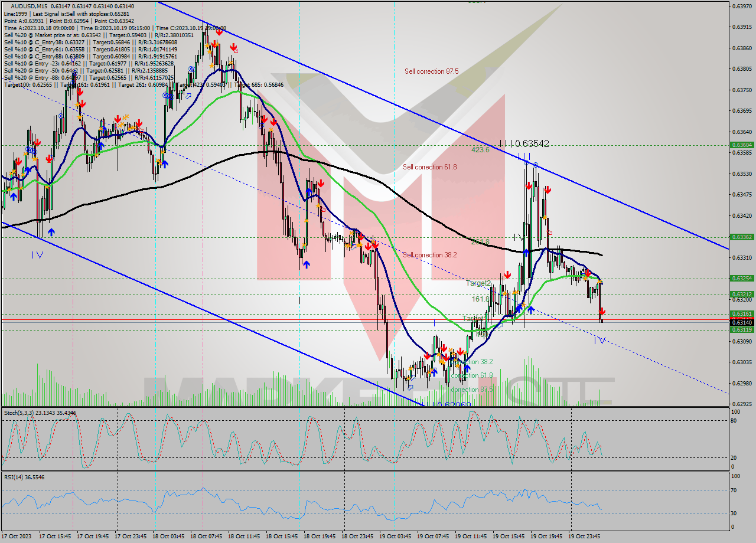The height and width of the screenshot is (543, 756).
Task: Select the red down arrow at the chart's highest peak
Action: [220, 34]
